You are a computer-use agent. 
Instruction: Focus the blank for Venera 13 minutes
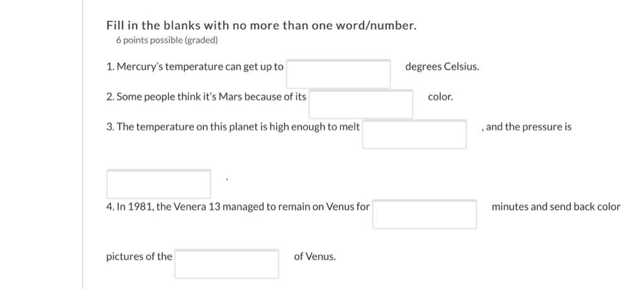point(425,214)
